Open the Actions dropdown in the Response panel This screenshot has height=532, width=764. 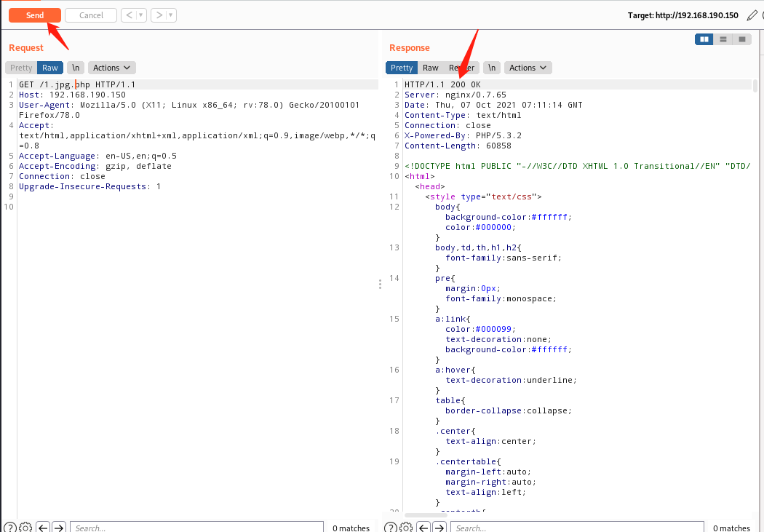point(528,68)
